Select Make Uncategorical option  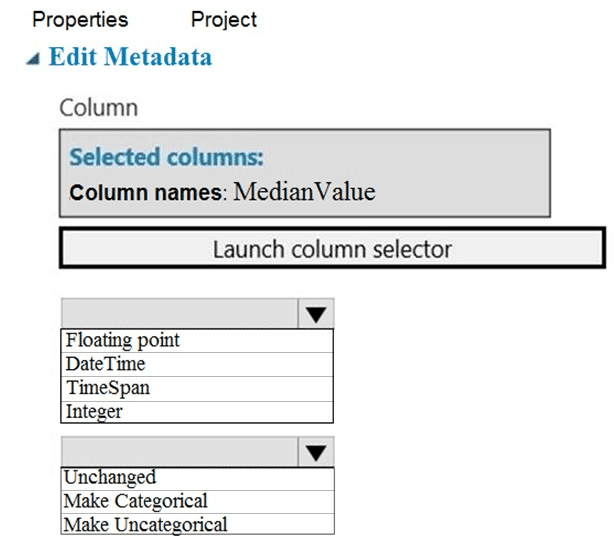click(198, 524)
